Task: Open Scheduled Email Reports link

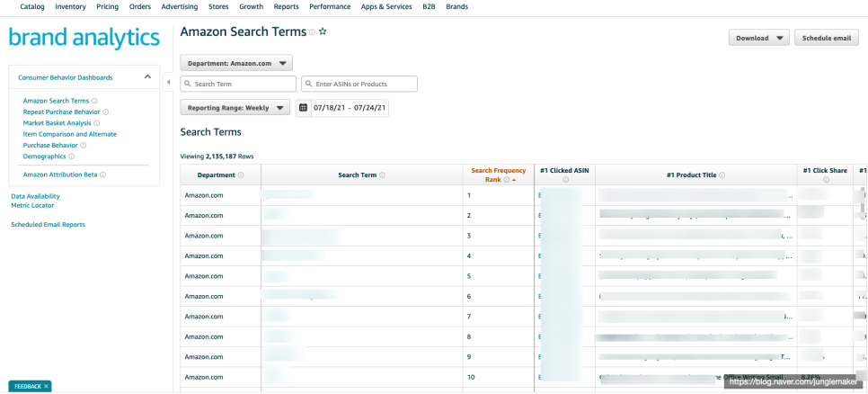Action: click(x=49, y=224)
